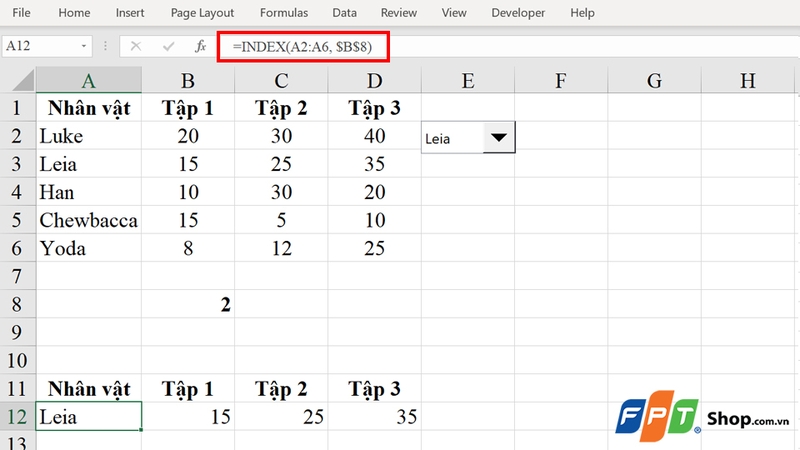Image resolution: width=800 pixels, height=450 pixels.
Task: Select column B header
Action: click(x=188, y=81)
